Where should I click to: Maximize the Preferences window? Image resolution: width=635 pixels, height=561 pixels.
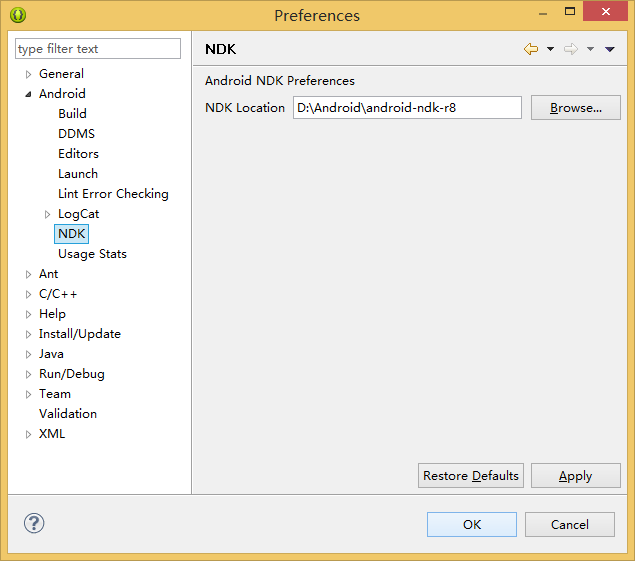(x=570, y=12)
